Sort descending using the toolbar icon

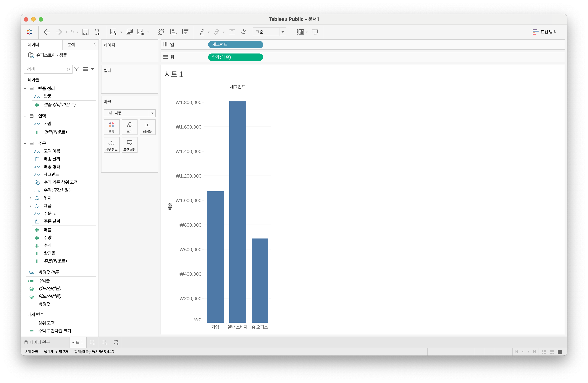185,32
